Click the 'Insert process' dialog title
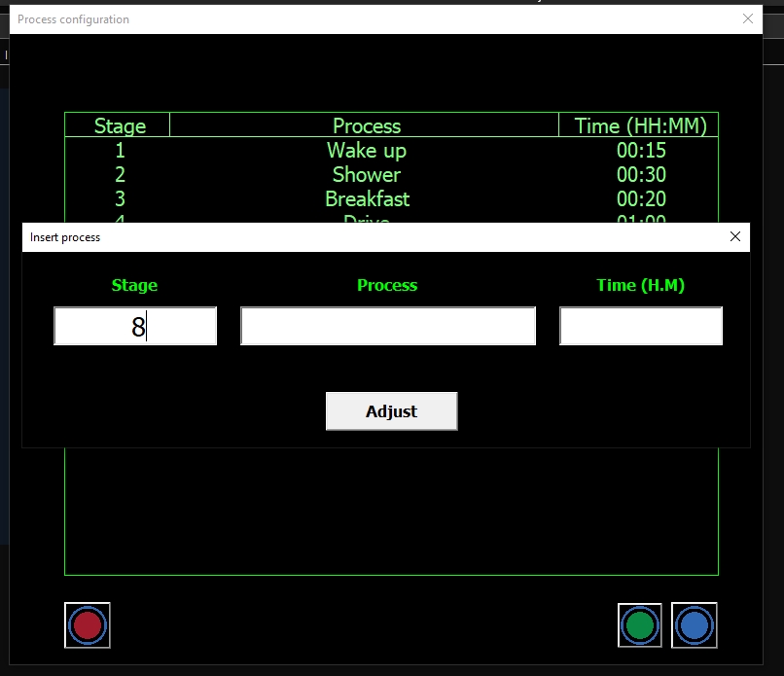 pyautogui.click(x=65, y=237)
